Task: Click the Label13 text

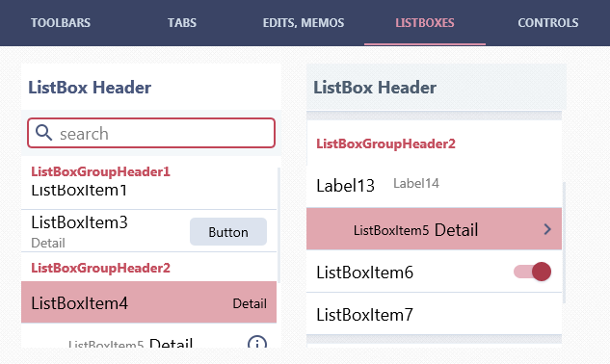Action: tap(345, 186)
